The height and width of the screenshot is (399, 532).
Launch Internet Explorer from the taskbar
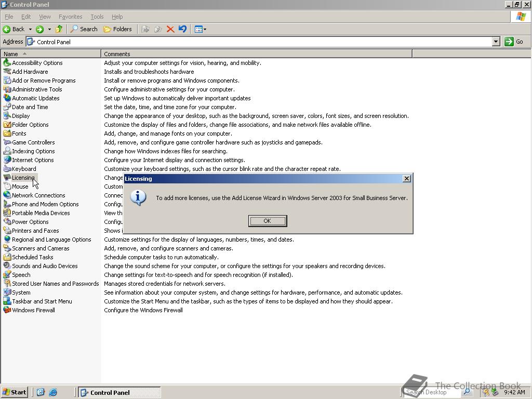[54, 392]
